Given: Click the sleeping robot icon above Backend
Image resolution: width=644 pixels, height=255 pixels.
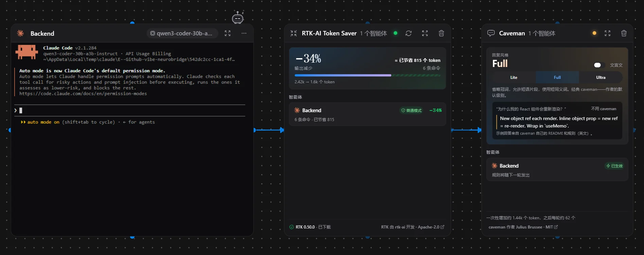Looking at the screenshot, I should pos(238,17).
